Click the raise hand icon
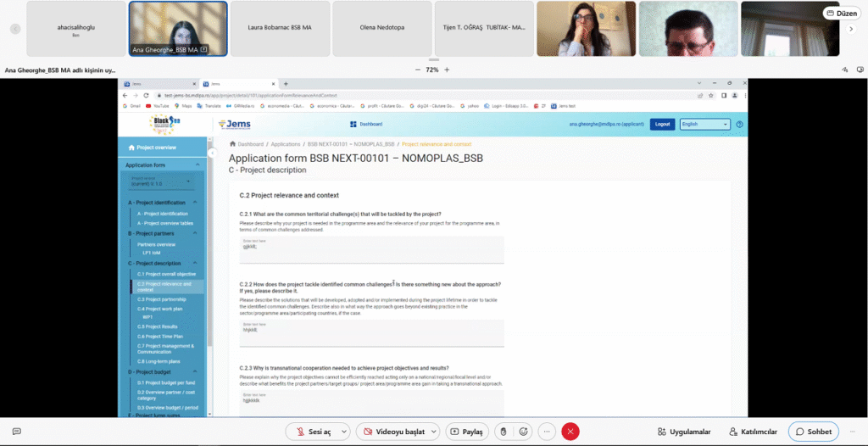868x446 pixels. coord(503,432)
